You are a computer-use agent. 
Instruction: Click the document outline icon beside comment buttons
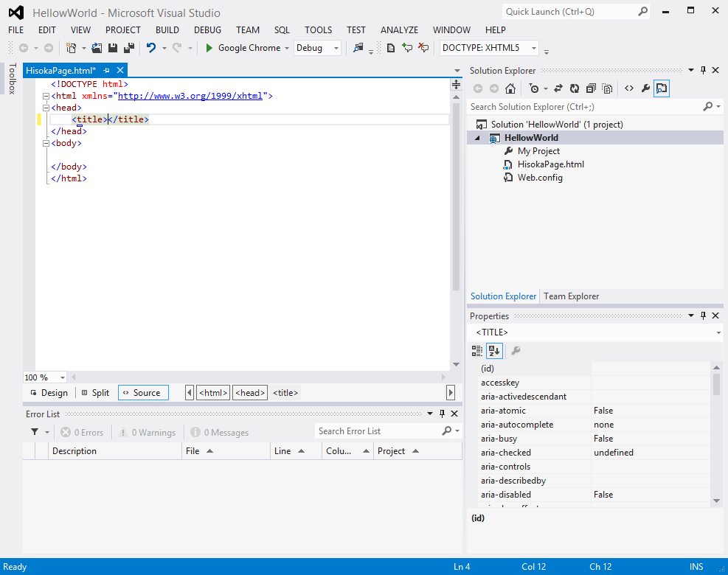[x=391, y=48]
